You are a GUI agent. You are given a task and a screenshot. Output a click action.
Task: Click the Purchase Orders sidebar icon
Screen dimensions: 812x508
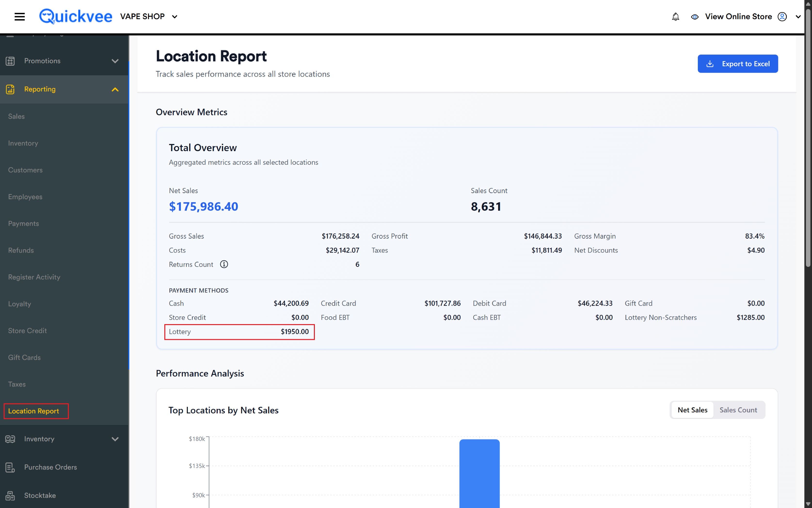point(10,467)
